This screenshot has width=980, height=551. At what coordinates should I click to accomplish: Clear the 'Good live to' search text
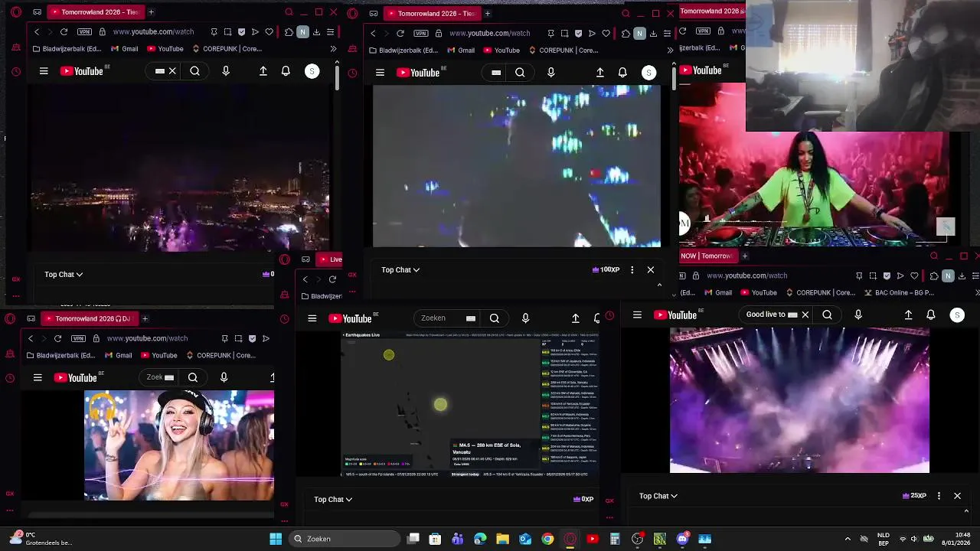point(805,315)
